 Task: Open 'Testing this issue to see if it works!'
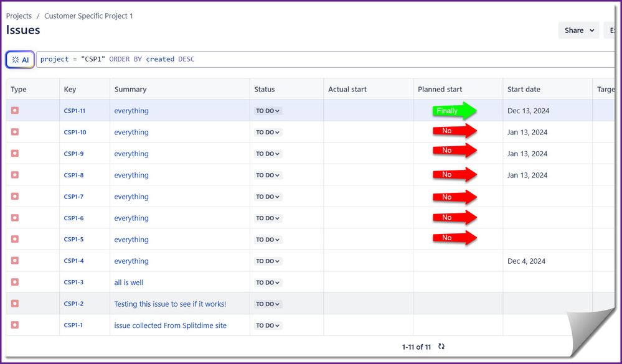170,304
